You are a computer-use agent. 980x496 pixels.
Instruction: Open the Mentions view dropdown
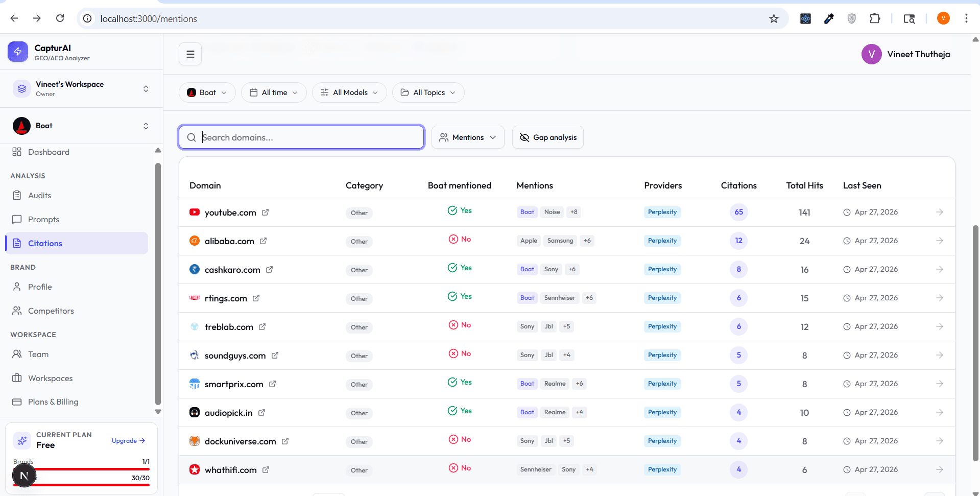[x=468, y=137]
